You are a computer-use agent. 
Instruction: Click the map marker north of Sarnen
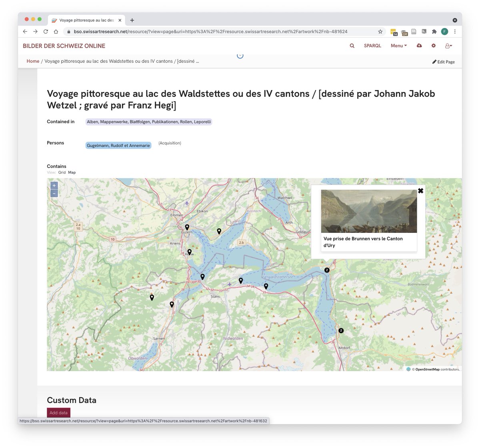(x=172, y=304)
